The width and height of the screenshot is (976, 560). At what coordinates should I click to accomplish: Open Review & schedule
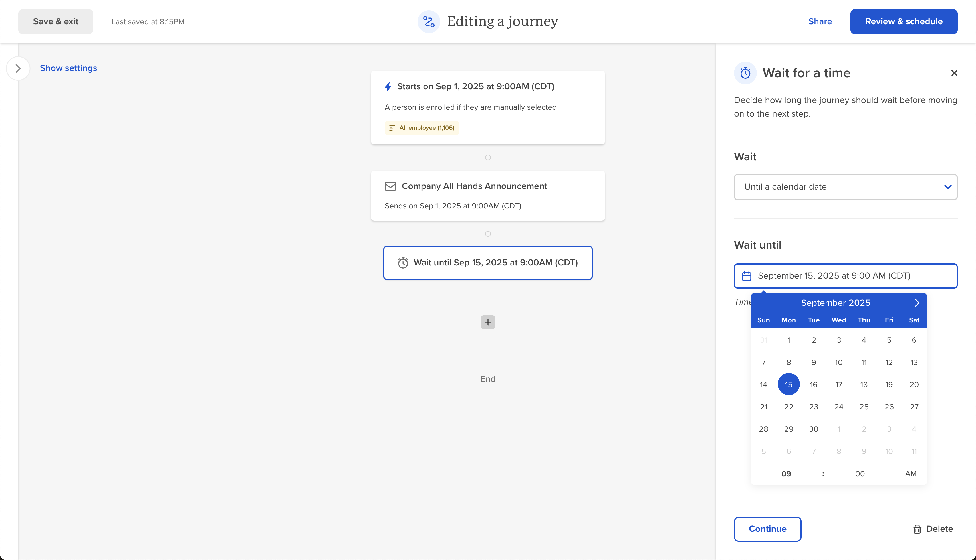[x=904, y=21]
